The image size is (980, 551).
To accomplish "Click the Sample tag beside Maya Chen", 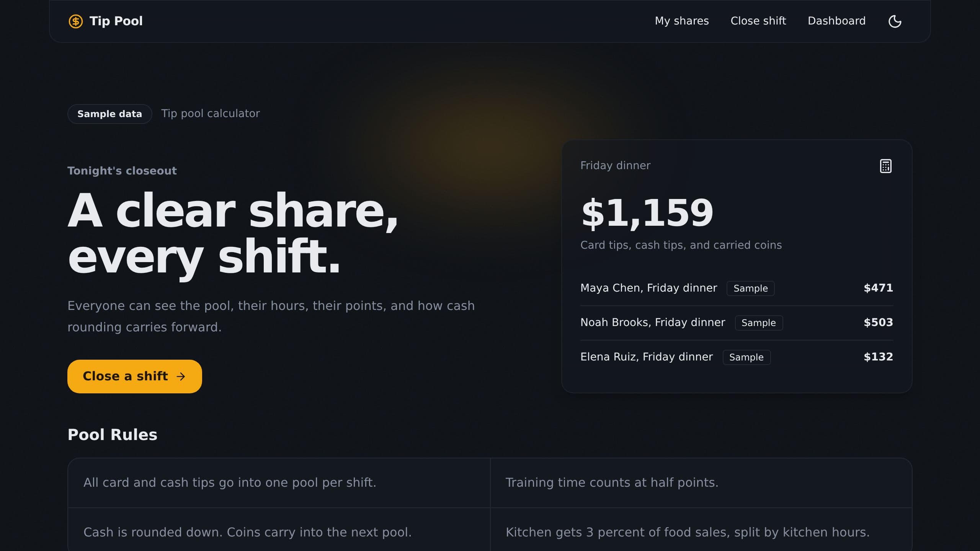I will [x=750, y=288].
